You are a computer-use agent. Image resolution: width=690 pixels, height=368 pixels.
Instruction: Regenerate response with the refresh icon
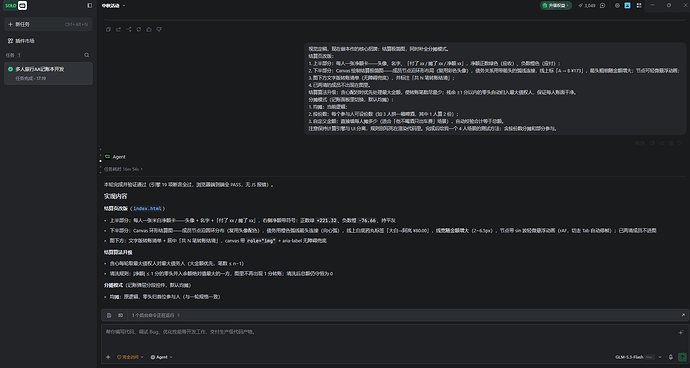coord(139,29)
